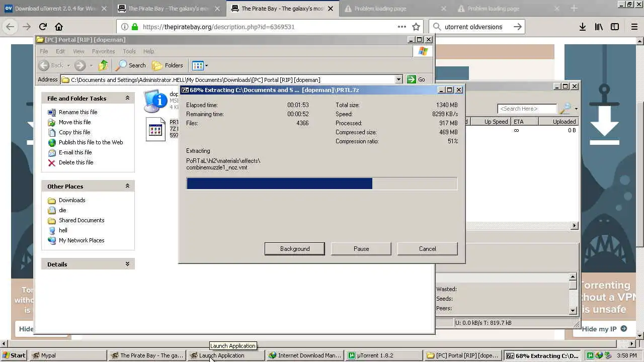Open Explorer address bar dropdown
The height and width of the screenshot is (362, 644).
[398, 79]
